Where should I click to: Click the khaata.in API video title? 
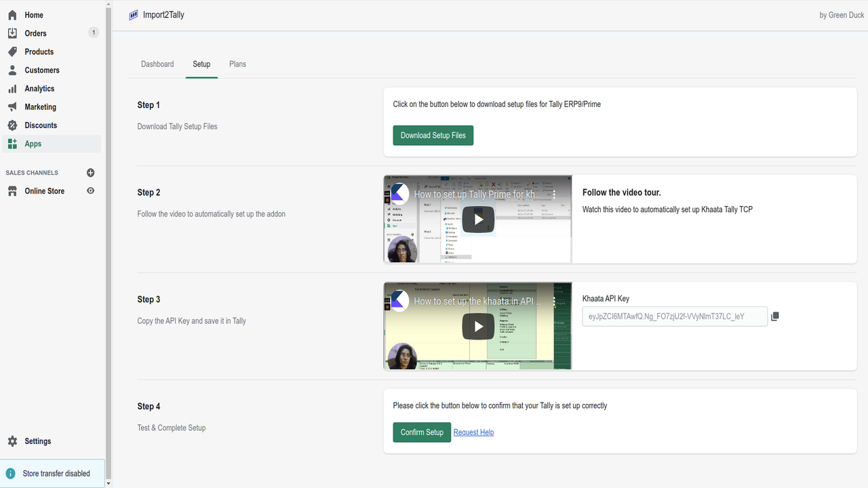coord(477,301)
